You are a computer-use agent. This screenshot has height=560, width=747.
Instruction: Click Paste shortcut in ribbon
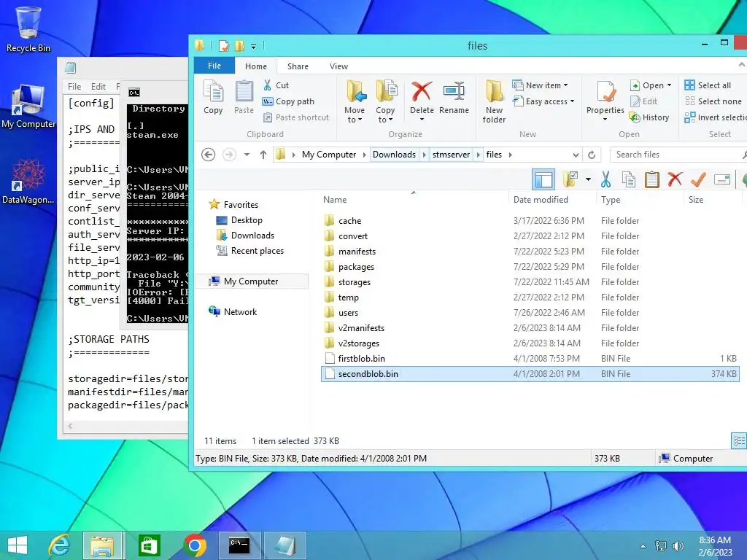pyautogui.click(x=296, y=117)
